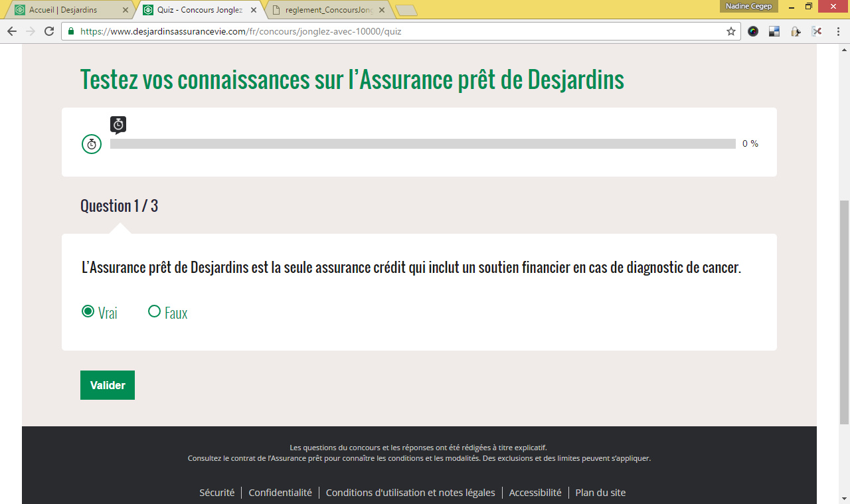This screenshot has height=504, width=850.
Task: Click the Desjardins favicon on first tab
Action: point(20,10)
